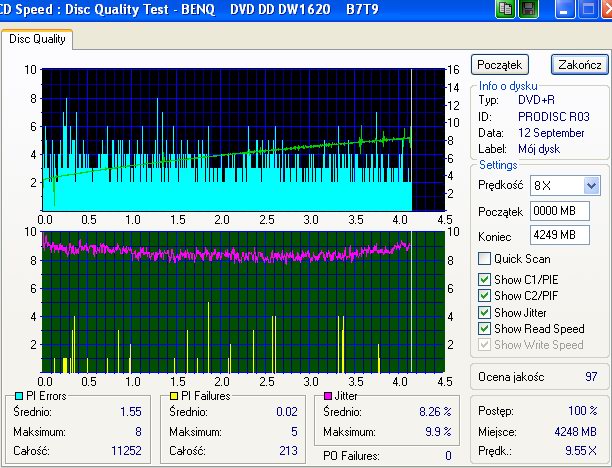
Task: Click the Początek start button
Action: [500, 64]
